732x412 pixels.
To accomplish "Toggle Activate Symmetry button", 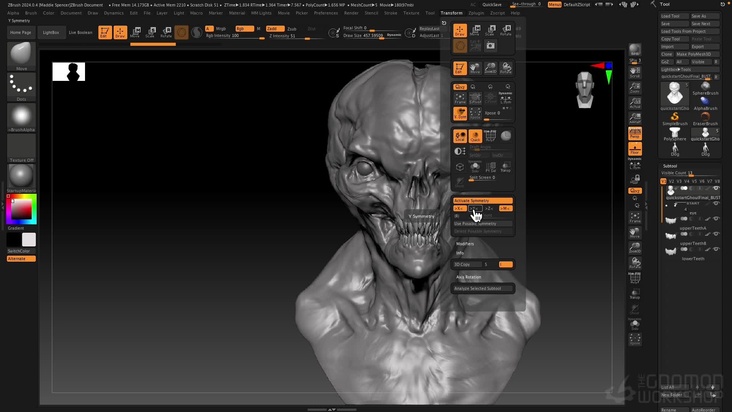I will 483,200.
